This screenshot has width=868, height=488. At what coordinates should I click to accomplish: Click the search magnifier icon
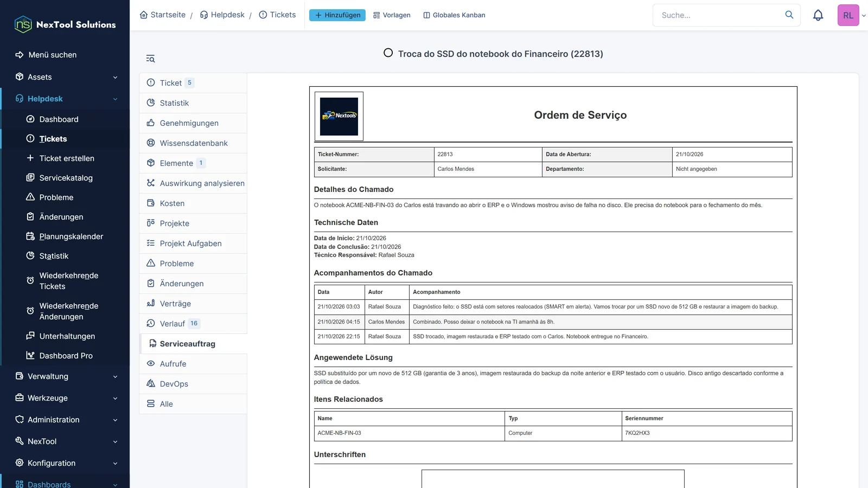click(x=789, y=15)
